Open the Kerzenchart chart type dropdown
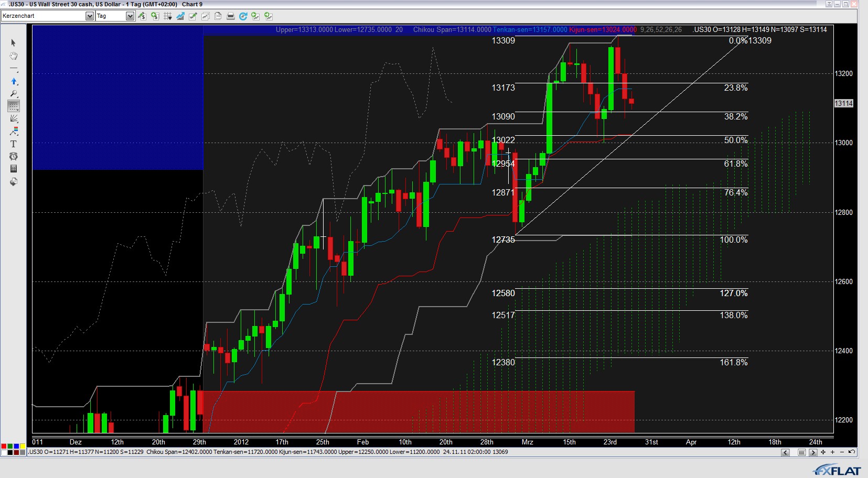 pyautogui.click(x=89, y=16)
